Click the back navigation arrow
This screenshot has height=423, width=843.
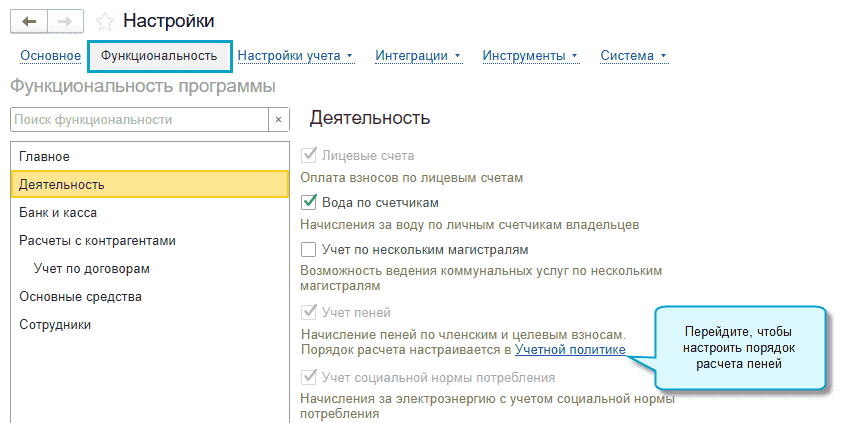28,20
